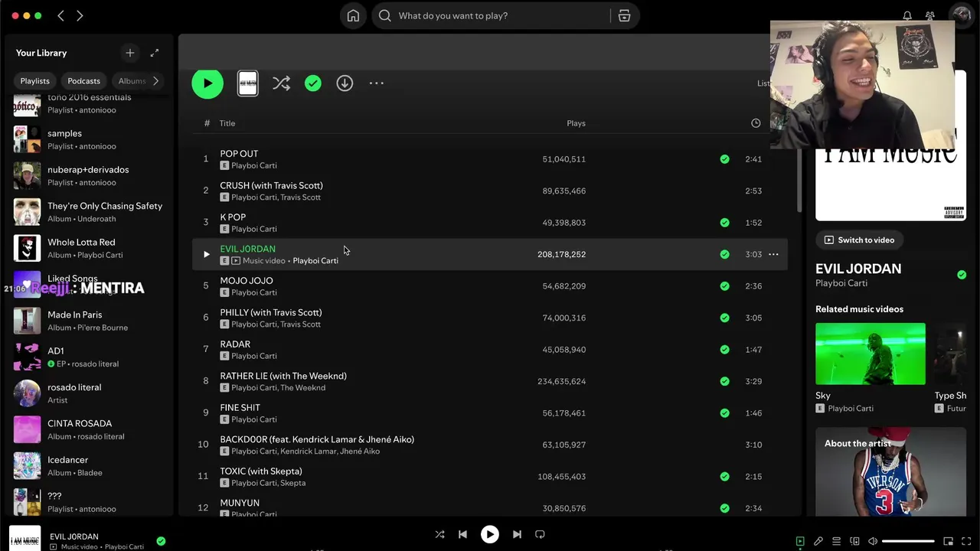Screen dimensions: 980x551
Task: Enable repeat in the player bar
Action: (x=540, y=534)
